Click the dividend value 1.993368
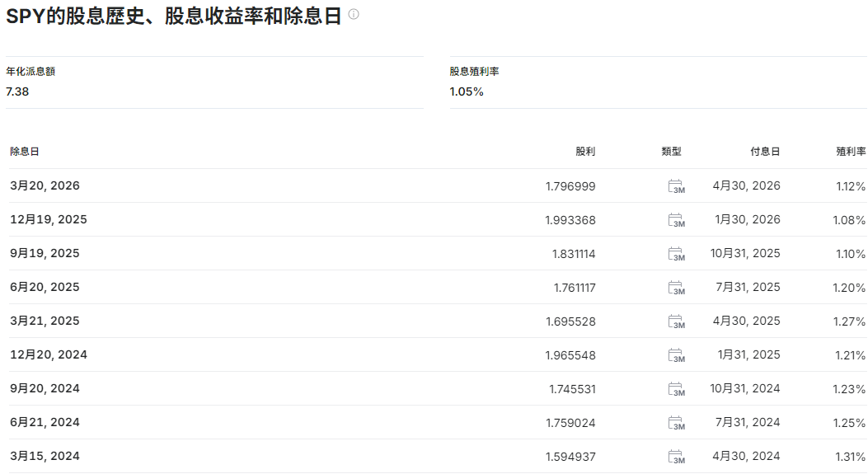Screen dimensions: 868x474 570,220
